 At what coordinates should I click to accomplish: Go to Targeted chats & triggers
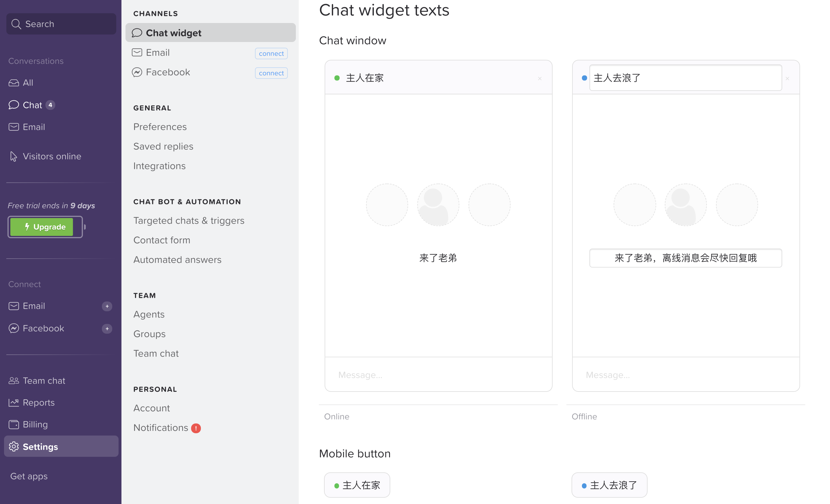[189, 221]
